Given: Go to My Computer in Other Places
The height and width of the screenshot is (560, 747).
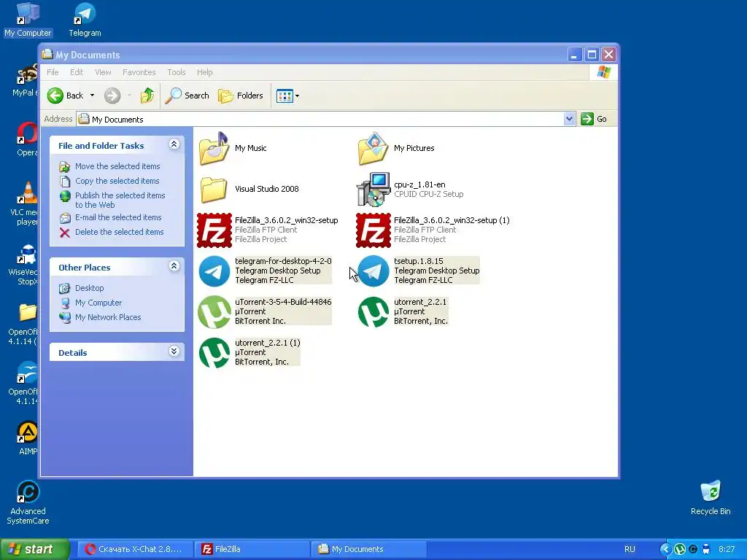Looking at the screenshot, I should click(x=98, y=303).
